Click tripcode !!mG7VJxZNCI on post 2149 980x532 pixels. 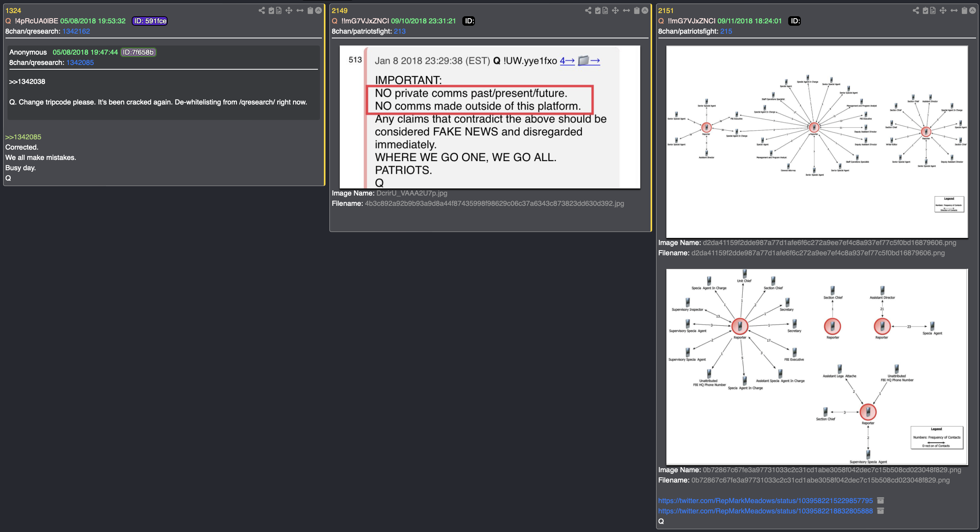(365, 21)
